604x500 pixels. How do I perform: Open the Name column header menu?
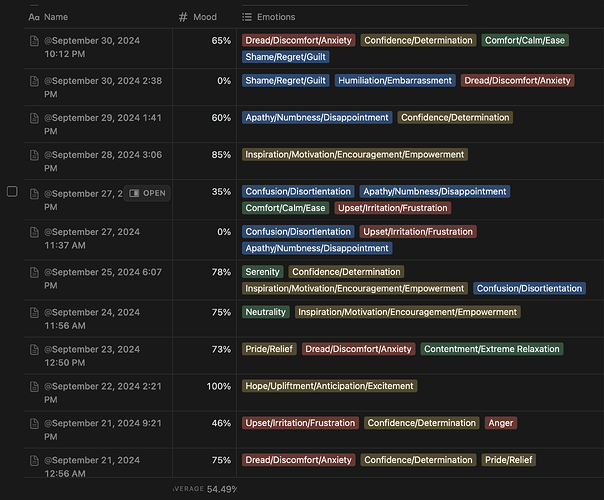pos(98,17)
